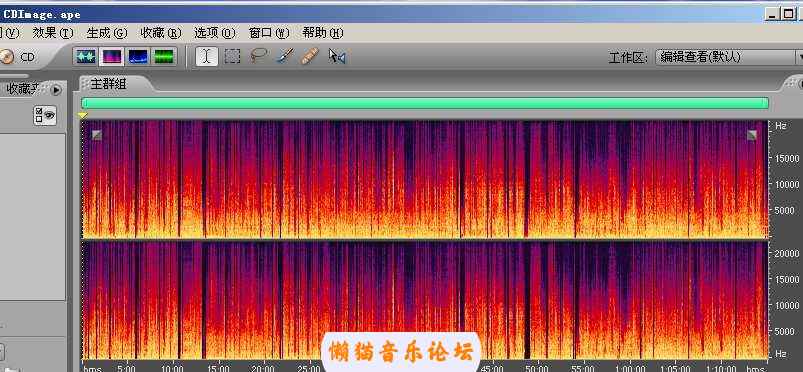Select spectral frequency display view
Viewport: 803px width, 372px height.
(112, 56)
